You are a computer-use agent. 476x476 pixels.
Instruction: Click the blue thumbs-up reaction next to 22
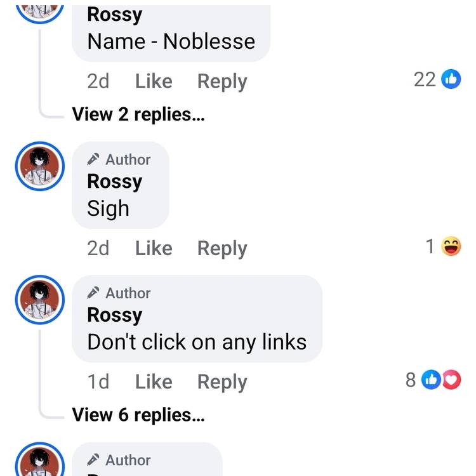[451, 79]
